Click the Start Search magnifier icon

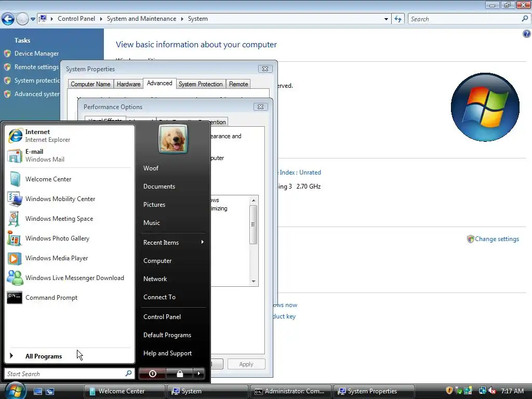[129, 374]
